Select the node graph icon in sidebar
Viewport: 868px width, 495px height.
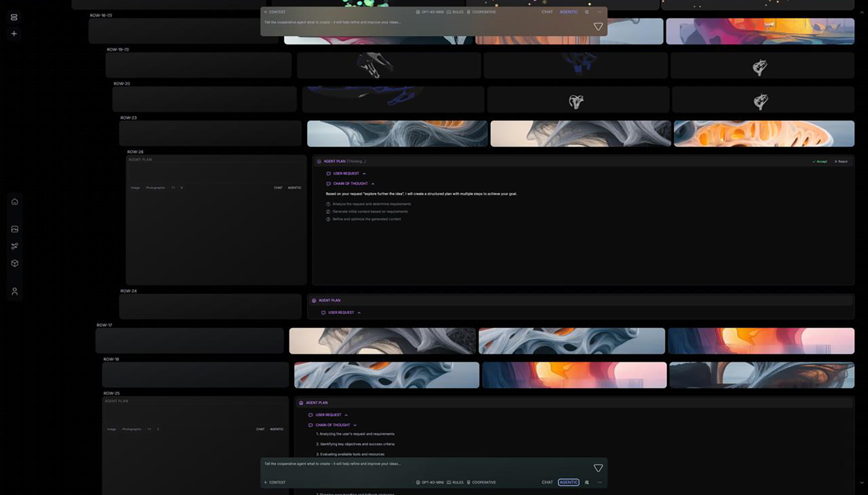pos(15,246)
